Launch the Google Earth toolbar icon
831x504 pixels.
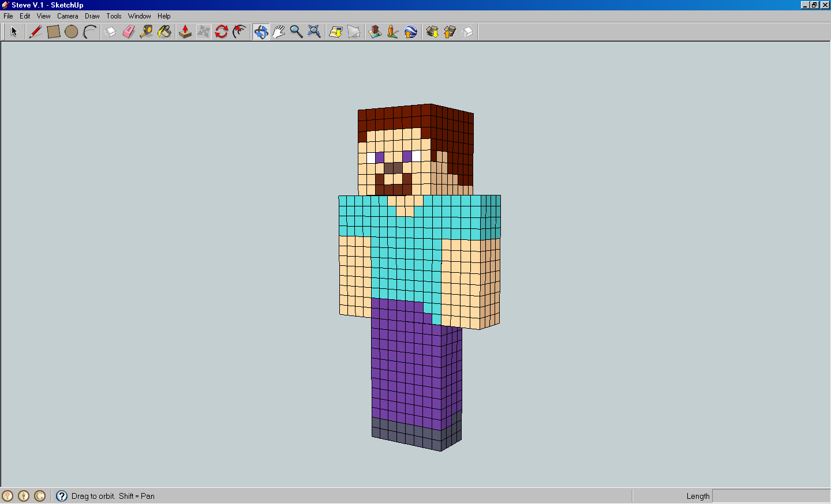coord(410,32)
